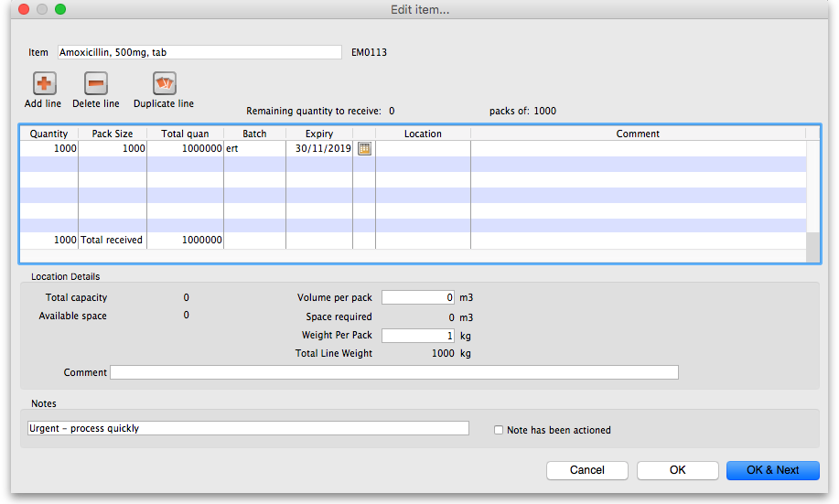Click the Item name field

[199, 53]
